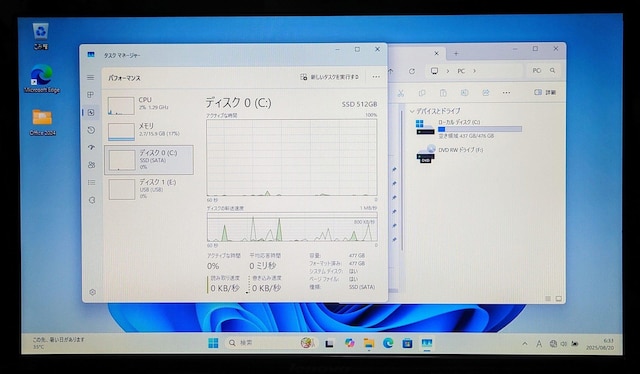Open Processes page in Task Manager sidebar
Image resolution: width=640 pixels, height=374 pixels.
coord(91,95)
